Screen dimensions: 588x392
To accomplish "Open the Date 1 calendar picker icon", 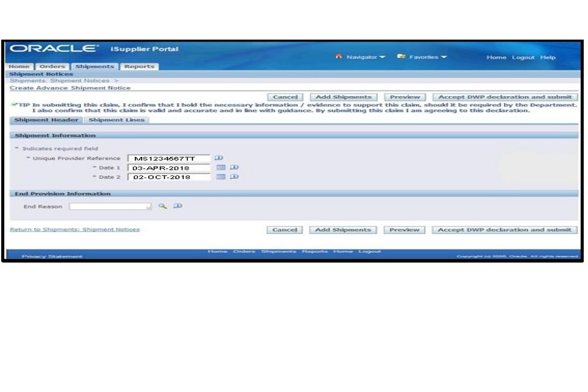I will pos(221,168).
